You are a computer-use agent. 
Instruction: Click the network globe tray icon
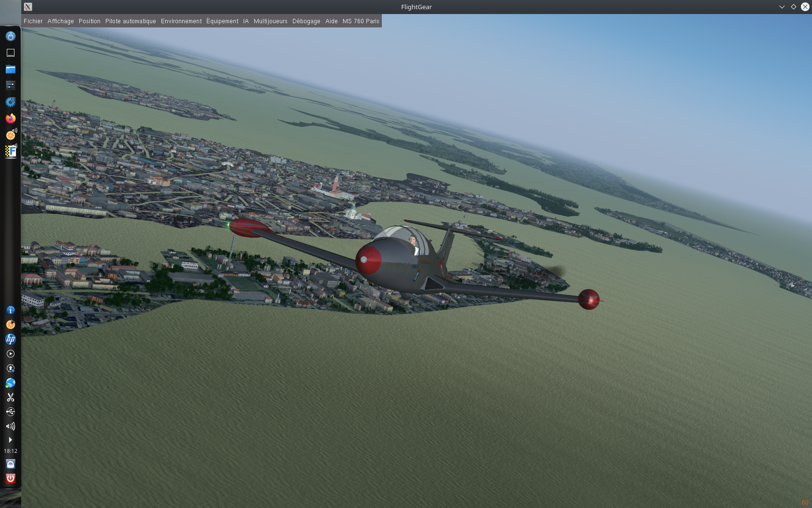pos(10,383)
